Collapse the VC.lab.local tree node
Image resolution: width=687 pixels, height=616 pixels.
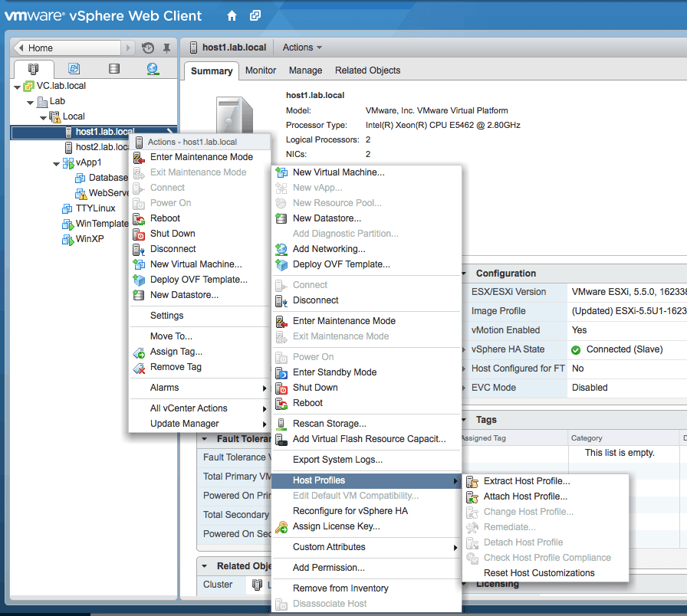(x=17, y=87)
